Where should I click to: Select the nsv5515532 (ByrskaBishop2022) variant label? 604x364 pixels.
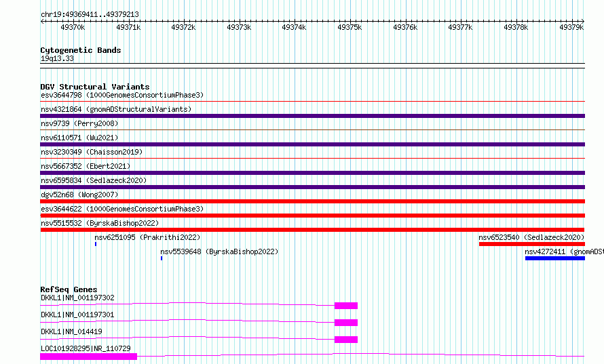[100, 223]
